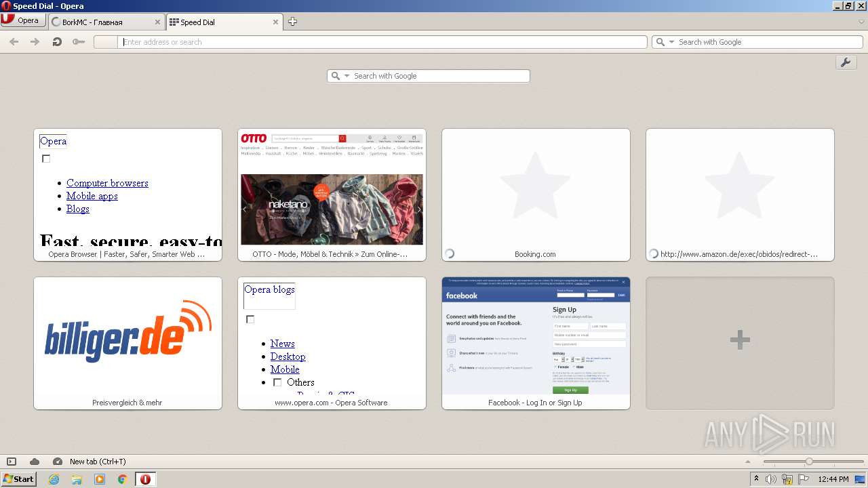Click the Mobile apps link

click(x=92, y=196)
